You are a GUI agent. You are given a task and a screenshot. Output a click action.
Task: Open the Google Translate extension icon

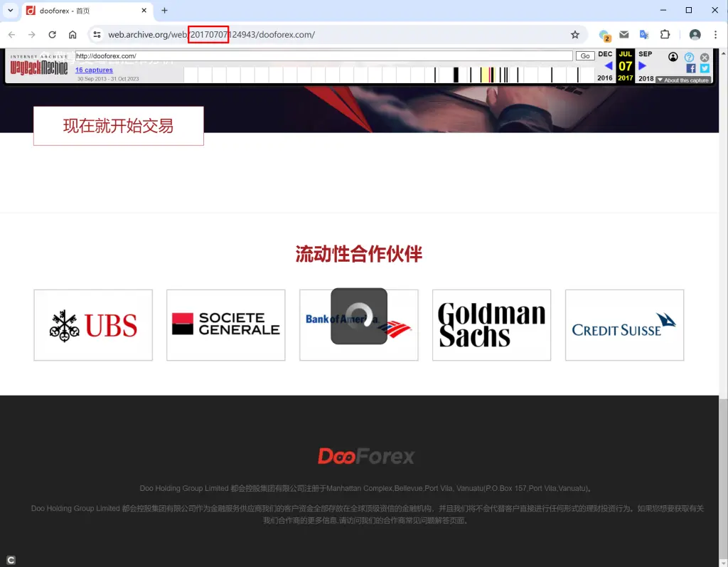coord(644,34)
